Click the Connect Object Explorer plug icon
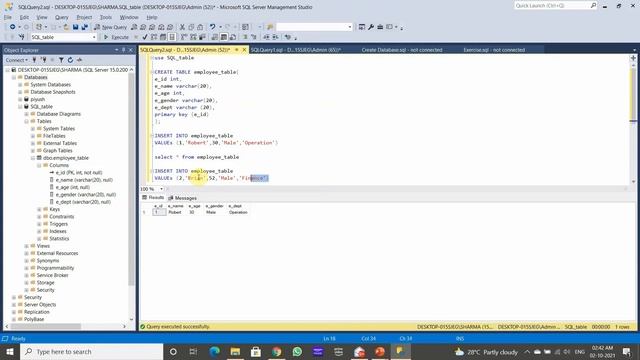This screenshot has height=360, width=640. point(34,60)
